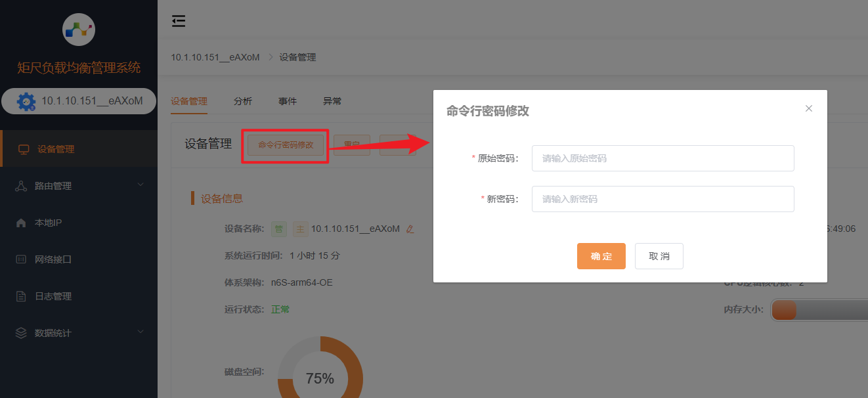Click the 取消 cancel button in dialog
This screenshot has height=398, width=868.
(659, 256)
